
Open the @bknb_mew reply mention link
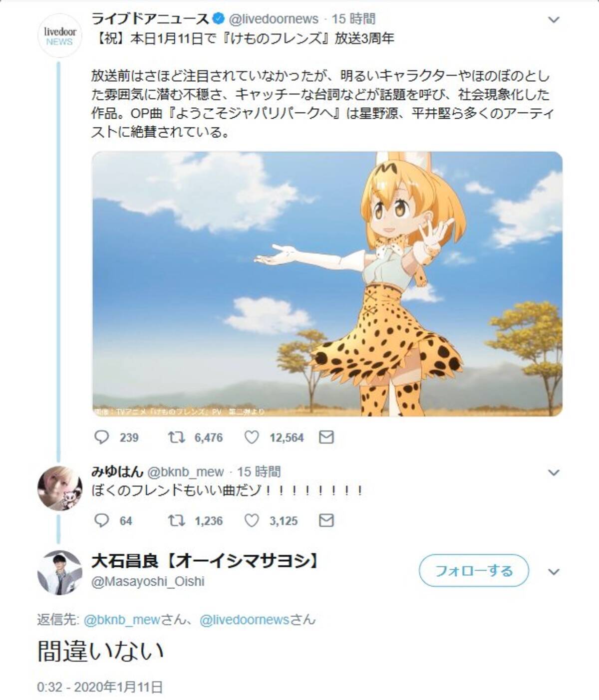[122, 620]
